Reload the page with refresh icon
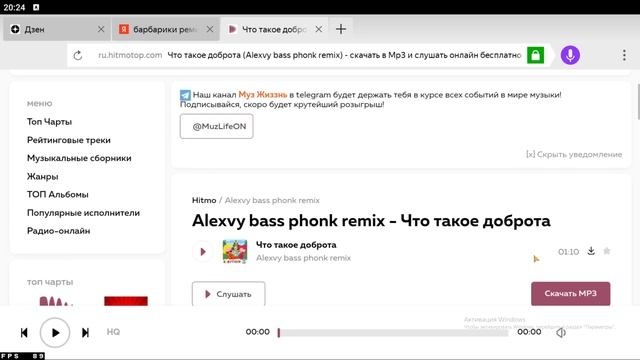 coord(78,55)
